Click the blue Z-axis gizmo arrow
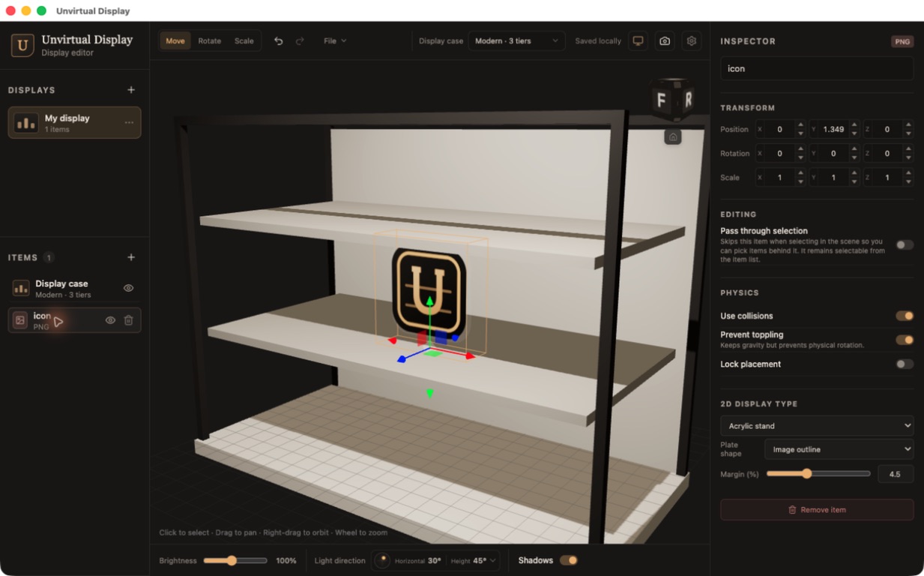 [402, 359]
